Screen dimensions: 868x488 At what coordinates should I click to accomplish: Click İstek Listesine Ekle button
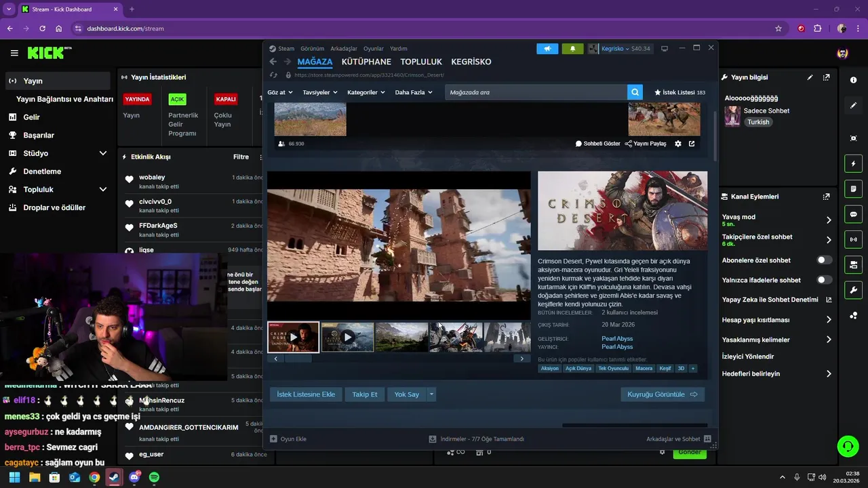pos(306,394)
